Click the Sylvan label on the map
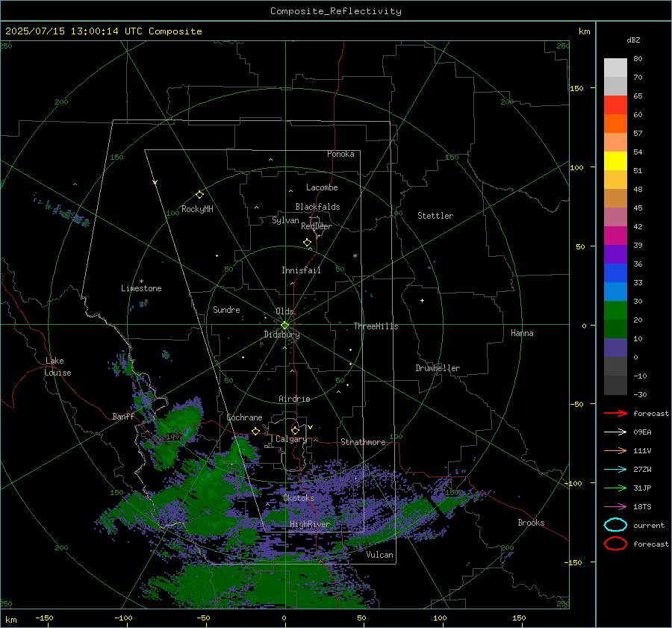Image resolution: width=672 pixels, height=628 pixels. pyautogui.click(x=285, y=220)
